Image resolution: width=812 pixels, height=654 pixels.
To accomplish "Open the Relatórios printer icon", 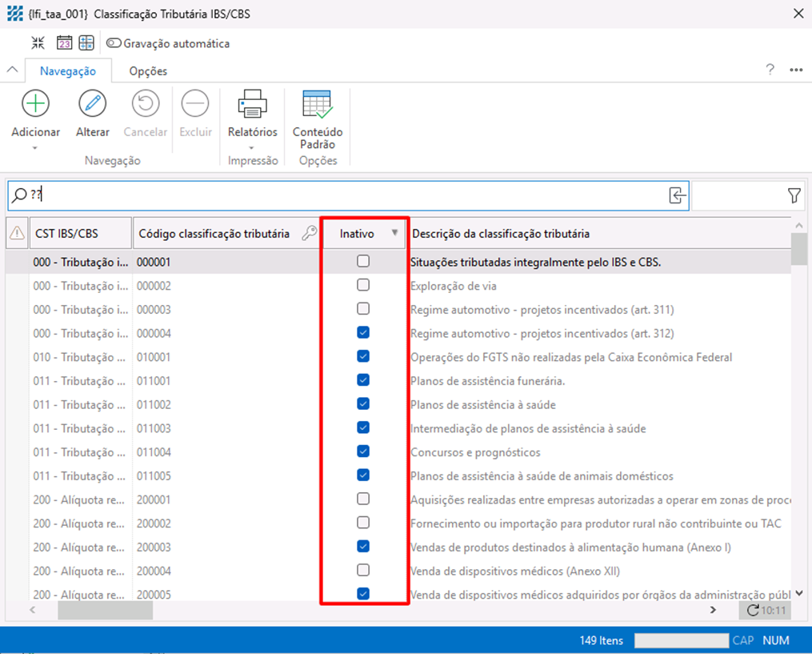I will [x=252, y=104].
